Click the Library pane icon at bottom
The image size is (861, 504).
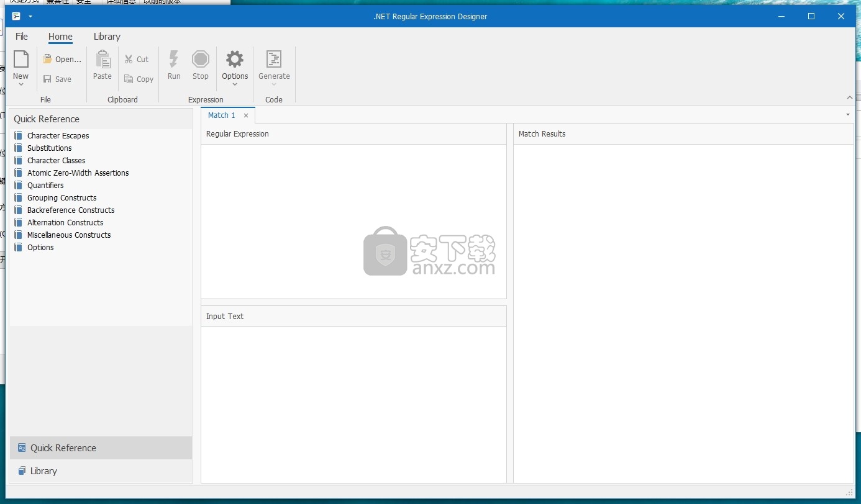pyautogui.click(x=22, y=470)
